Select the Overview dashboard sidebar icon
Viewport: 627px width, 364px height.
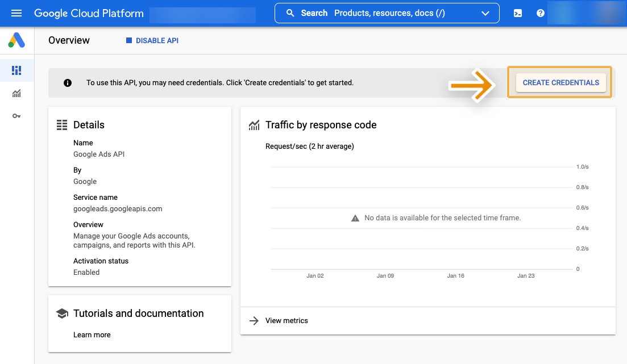[16, 70]
